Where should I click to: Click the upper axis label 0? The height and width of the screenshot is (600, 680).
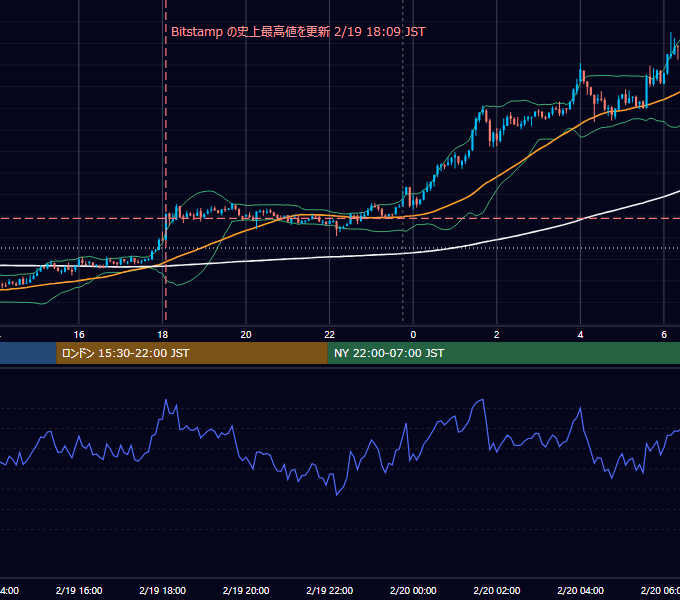413,335
